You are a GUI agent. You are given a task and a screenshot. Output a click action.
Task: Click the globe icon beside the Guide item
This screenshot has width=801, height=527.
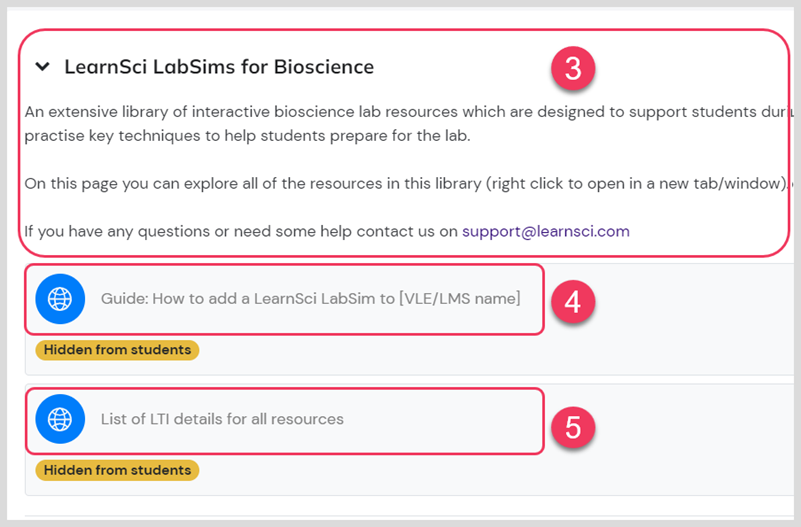pyautogui.click(x=60, y=299)
